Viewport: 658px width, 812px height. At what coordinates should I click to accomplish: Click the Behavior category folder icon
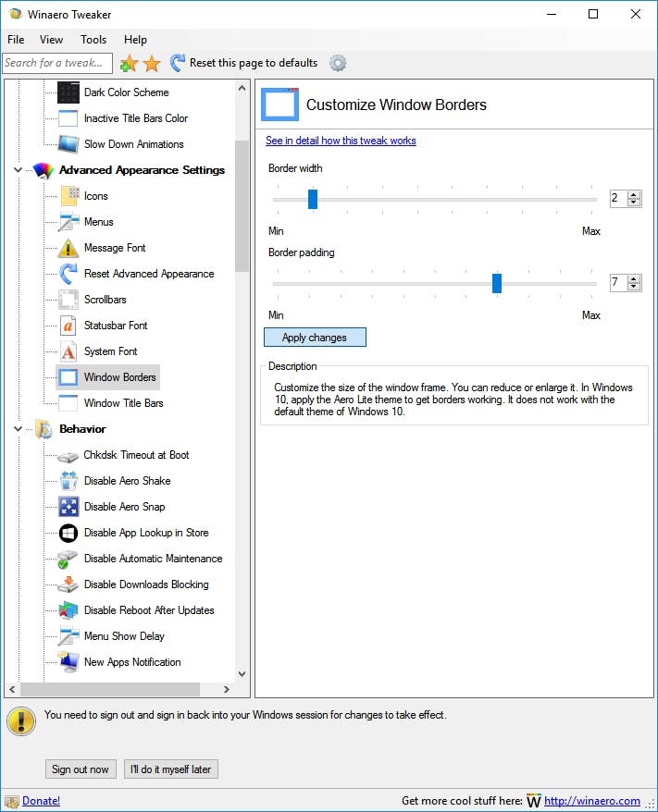44,429
